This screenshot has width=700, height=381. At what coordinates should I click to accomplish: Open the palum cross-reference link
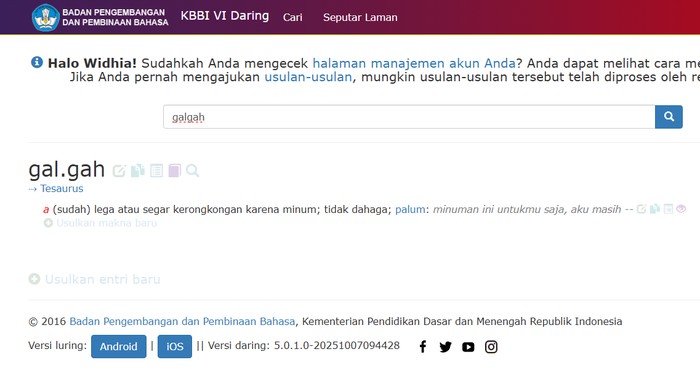(410, 209)
